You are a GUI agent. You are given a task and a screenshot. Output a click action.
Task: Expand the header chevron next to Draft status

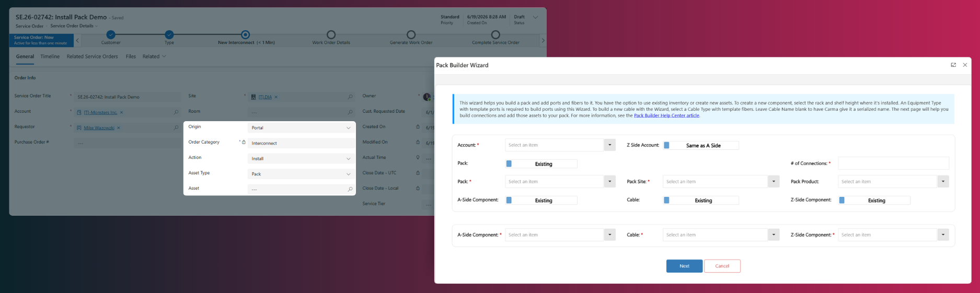[535, 17]
